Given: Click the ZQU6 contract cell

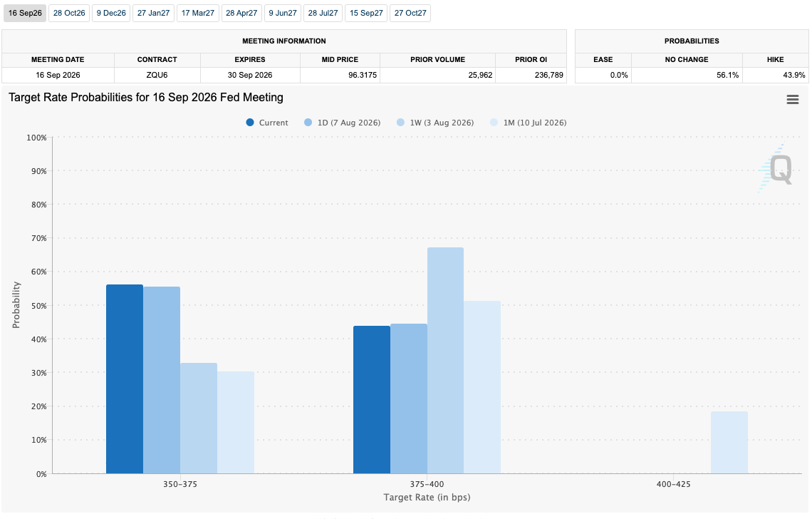Looking at the screenshot, I should click(157, 75).
